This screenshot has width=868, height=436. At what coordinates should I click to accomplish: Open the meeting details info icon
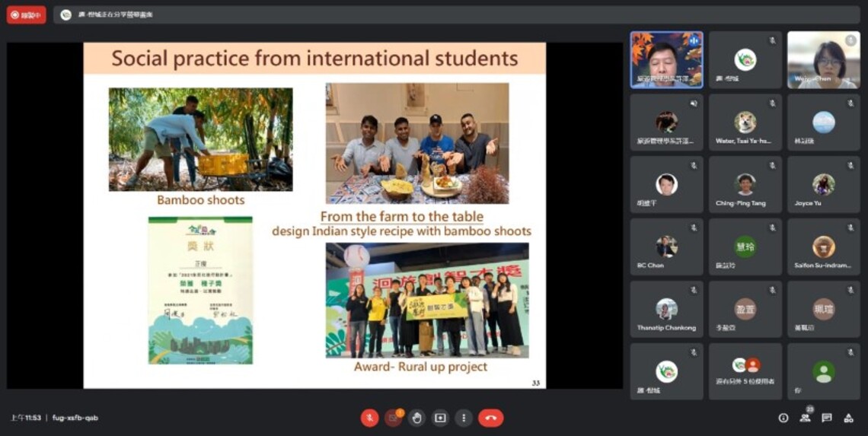click(x=783, y=418)
